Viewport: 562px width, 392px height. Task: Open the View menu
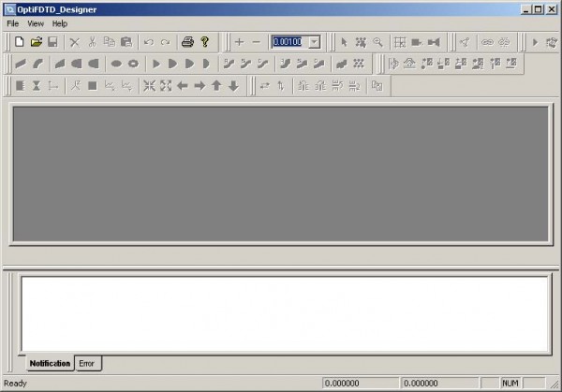(x=36, y=23)
